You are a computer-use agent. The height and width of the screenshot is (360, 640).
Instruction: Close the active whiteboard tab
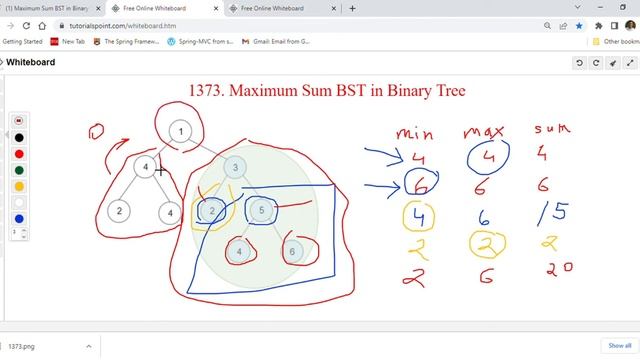coord(216,8)
